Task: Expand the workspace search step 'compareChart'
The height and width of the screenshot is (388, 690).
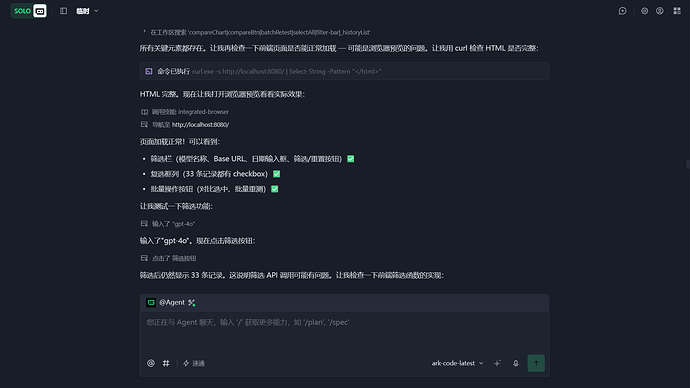Action: (257, 32)
